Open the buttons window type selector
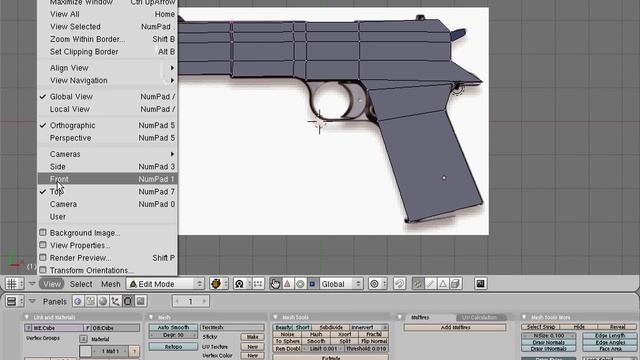This screenshot has width=640, height=360. (x=14, y=301)
